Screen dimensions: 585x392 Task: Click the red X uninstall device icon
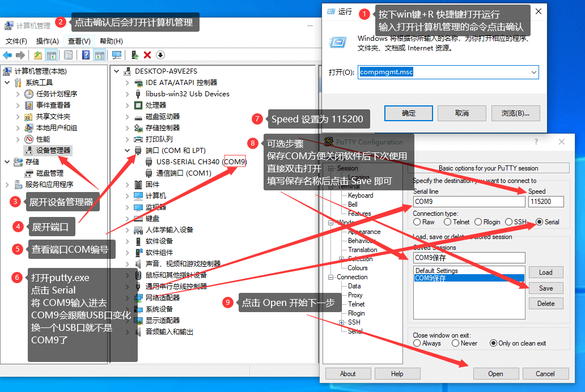pyautogui.click(x=147, y=55)
